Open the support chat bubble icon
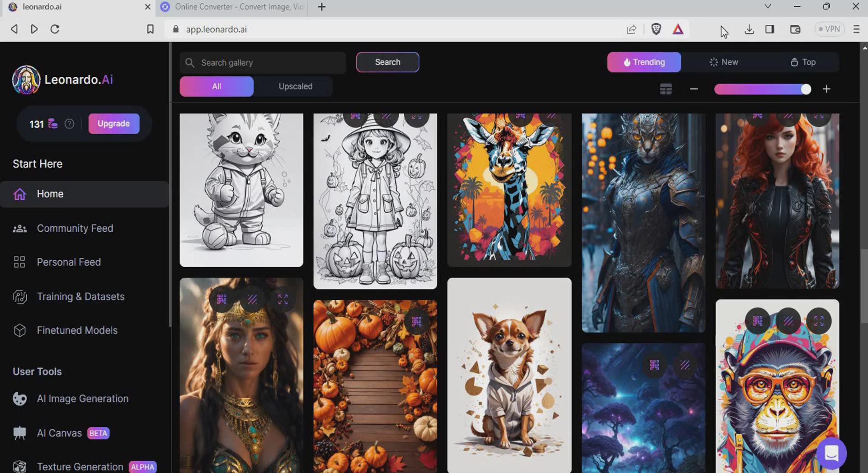Image resolution: width=868 pixels, height=473 pixels. click(831, 453)
